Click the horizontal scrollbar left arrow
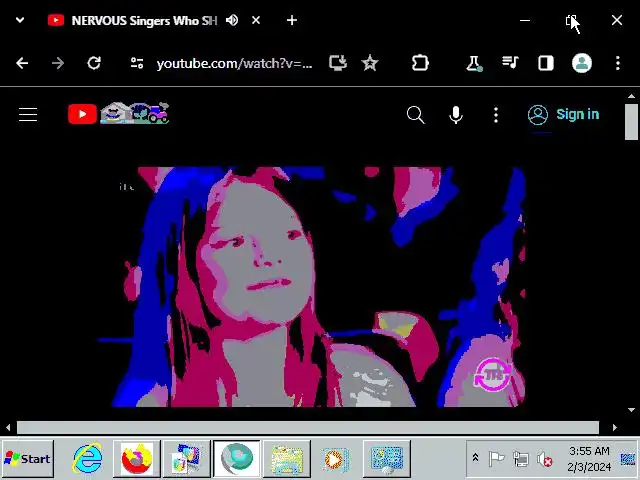The width and height of the screenshot is (640, 480). [x=8, y=427]
